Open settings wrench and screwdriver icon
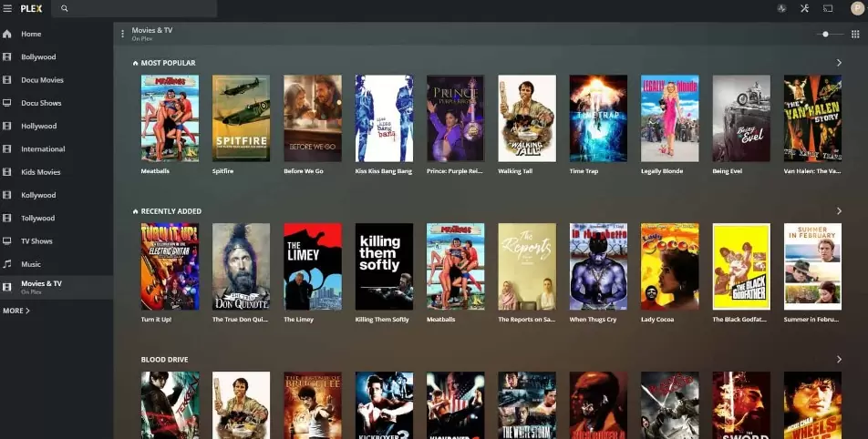Viewport: 868px width, 439px height. [x=804, y=8]
